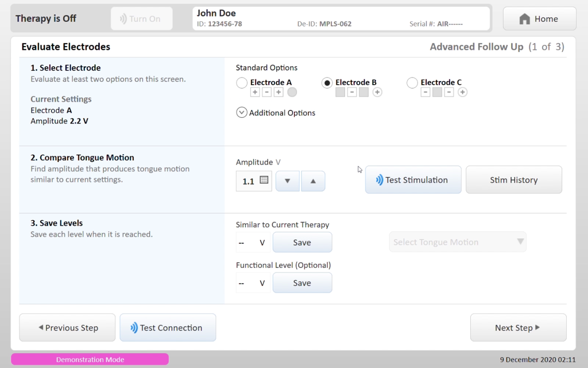Click the Test Stimulation wave icon
588x368 pixels.
click(x=380, y=180)
